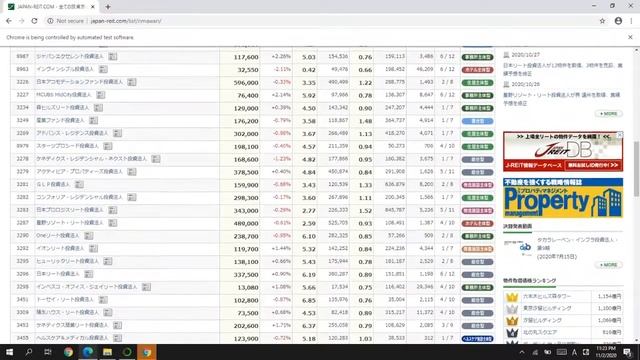Click the page vertical scrollbar thumb

[636, 168]
